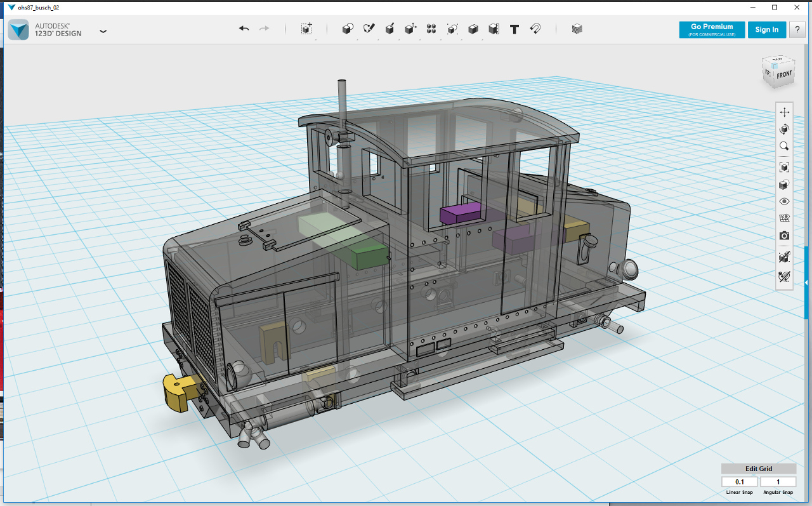Select the Orbit navigation tool

pyautogui.click(x=785, y=130)
